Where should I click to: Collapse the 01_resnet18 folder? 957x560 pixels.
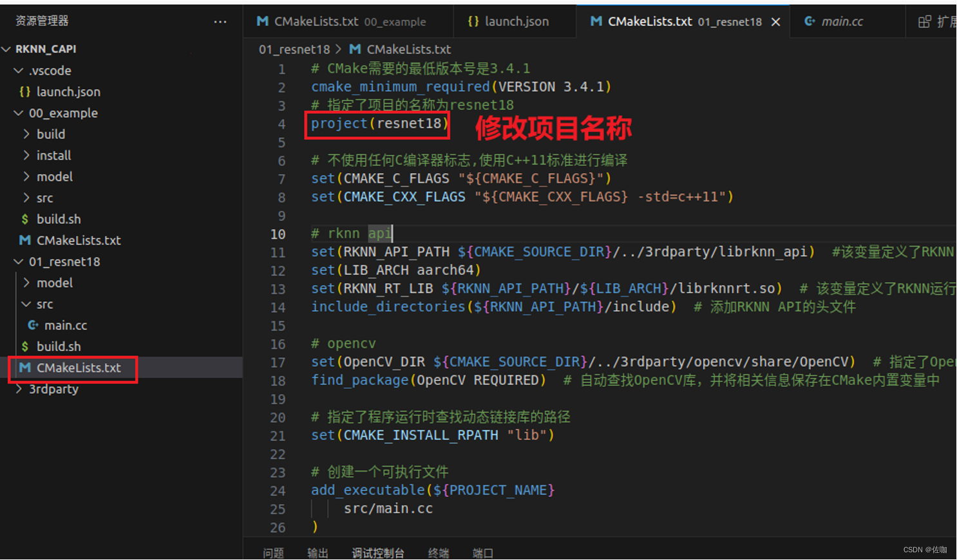[19, 262]
